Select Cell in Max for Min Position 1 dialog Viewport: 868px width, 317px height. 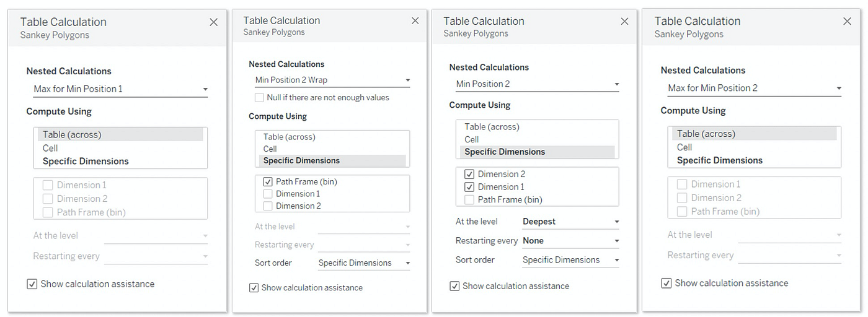[50, 148]
